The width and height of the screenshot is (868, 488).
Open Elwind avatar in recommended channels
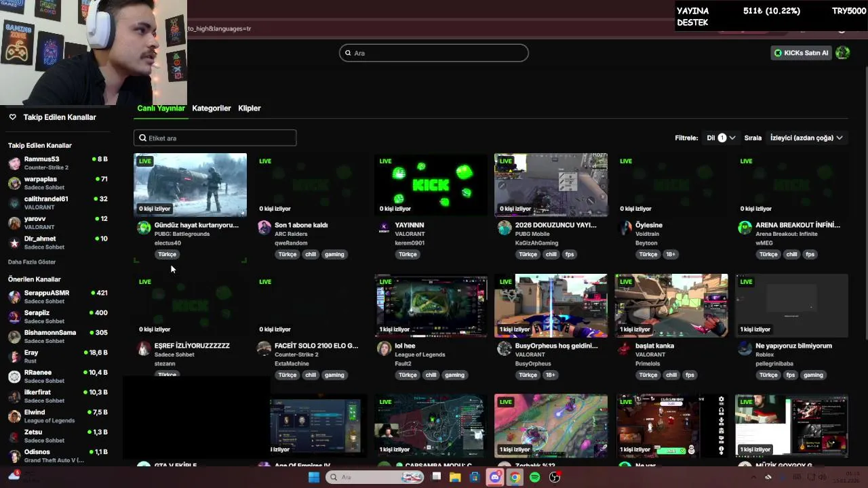coord(14,416)
